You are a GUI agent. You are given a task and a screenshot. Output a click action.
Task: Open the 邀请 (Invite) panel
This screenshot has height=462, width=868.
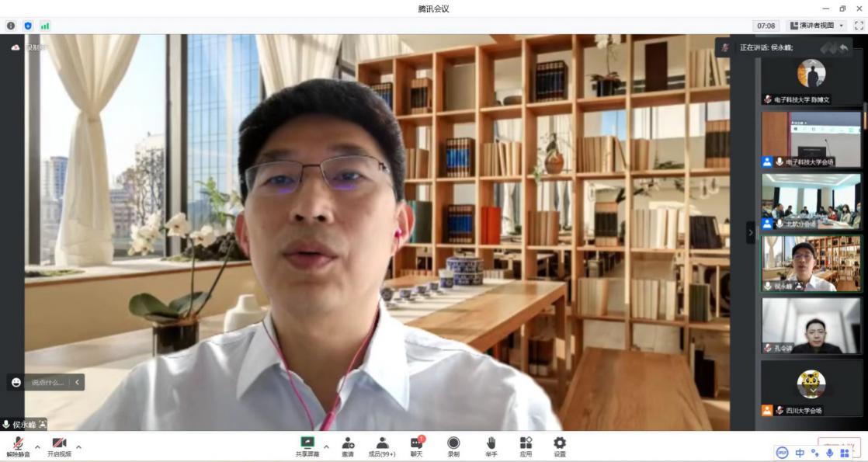(x=348, y=446)
